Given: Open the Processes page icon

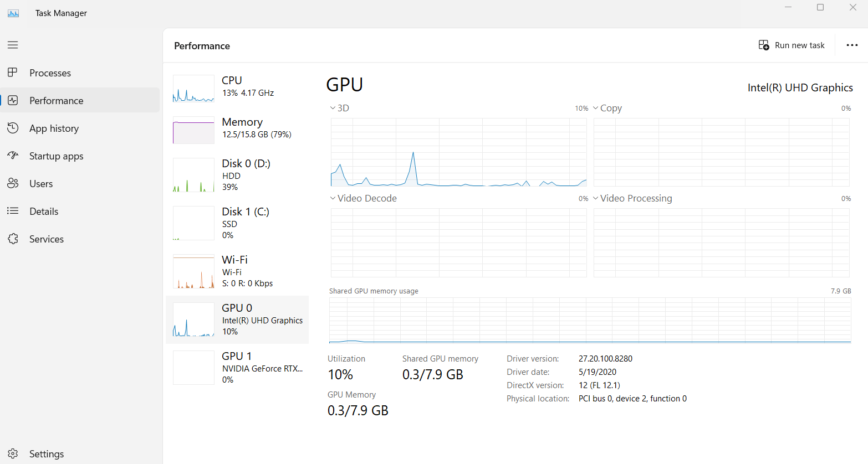Looking at the screenshot, I should coord(13,73).
